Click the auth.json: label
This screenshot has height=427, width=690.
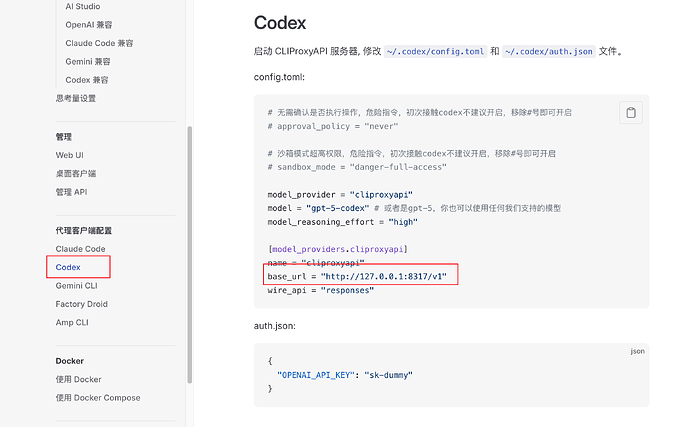coord(275,326)
